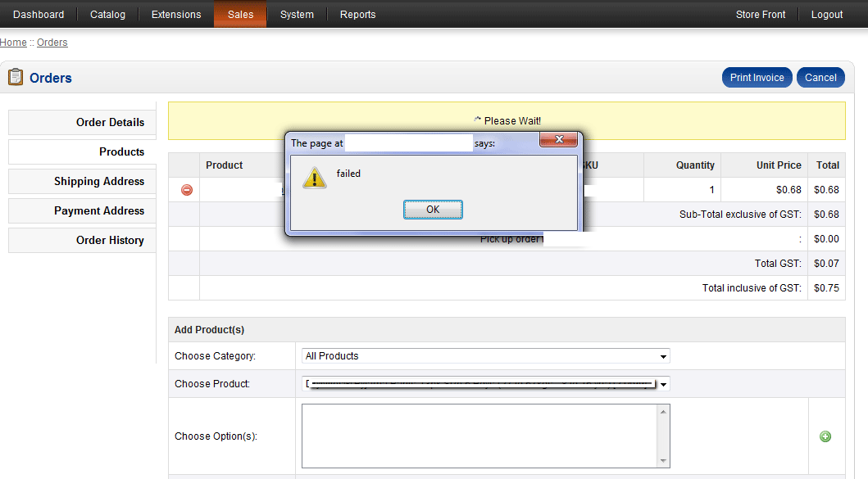Click the $0.00 pick up order value
868x479 pixels.
(x=826, y=239)
